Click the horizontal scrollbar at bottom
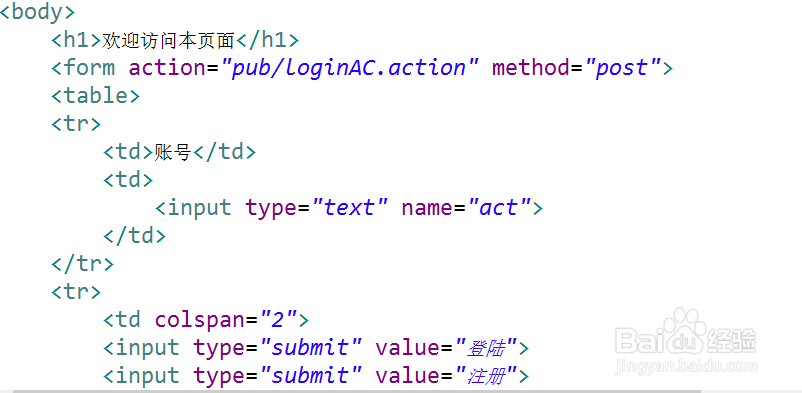 (x=357, y=390)
